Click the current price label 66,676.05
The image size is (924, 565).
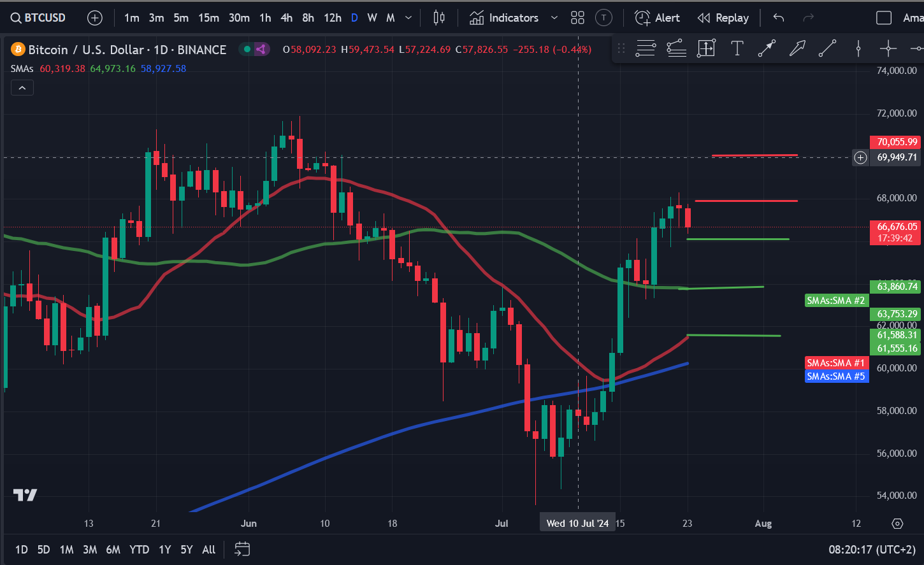coord(897,227)
